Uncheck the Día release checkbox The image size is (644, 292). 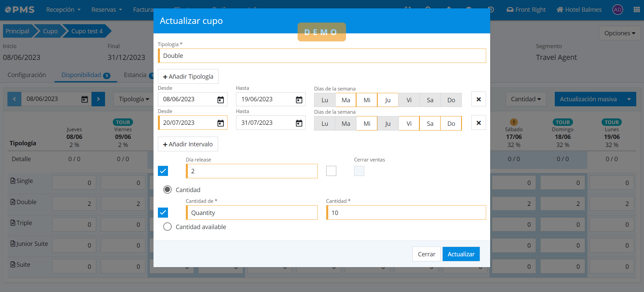click(163, 171)
